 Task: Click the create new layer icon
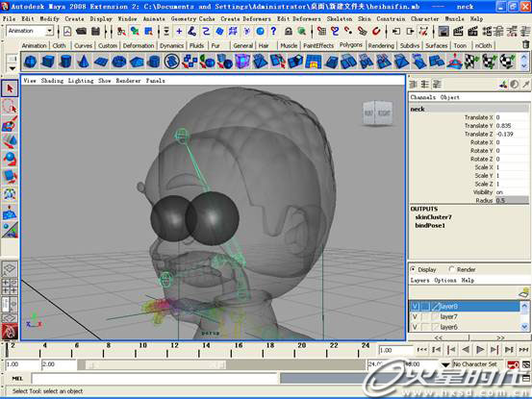pos(524,292)
